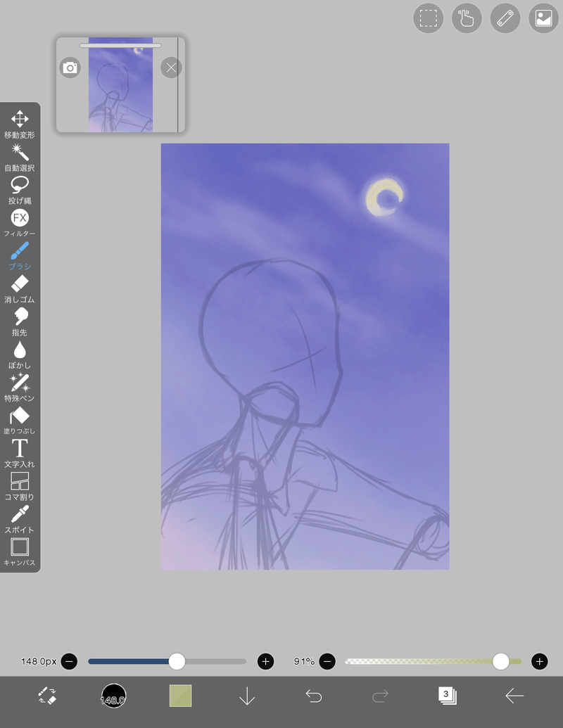Open brush settings showing 148.0
The image size is (563, 728).
point(113,696)
